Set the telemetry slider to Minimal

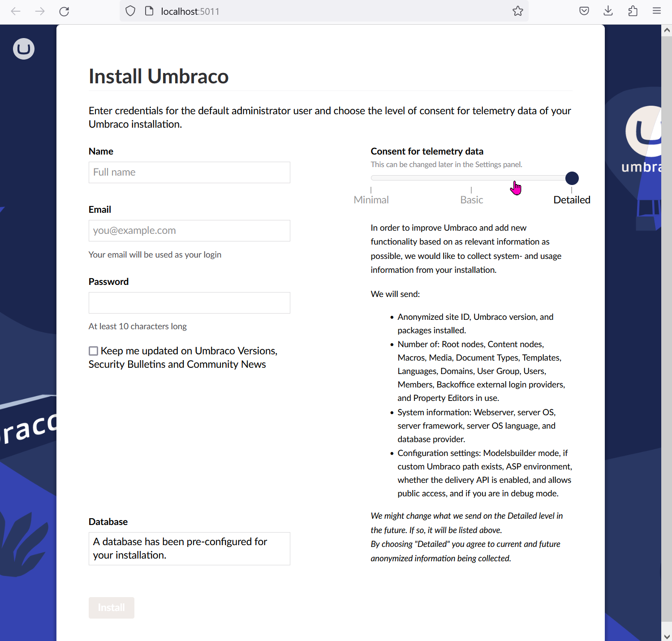click(x=371, y=200)
